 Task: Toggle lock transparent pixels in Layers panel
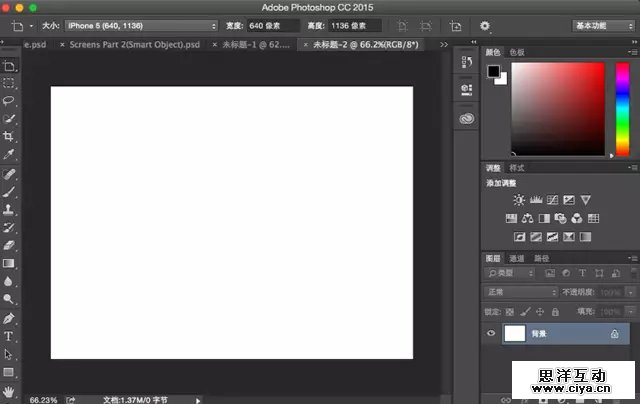[509, 311]
